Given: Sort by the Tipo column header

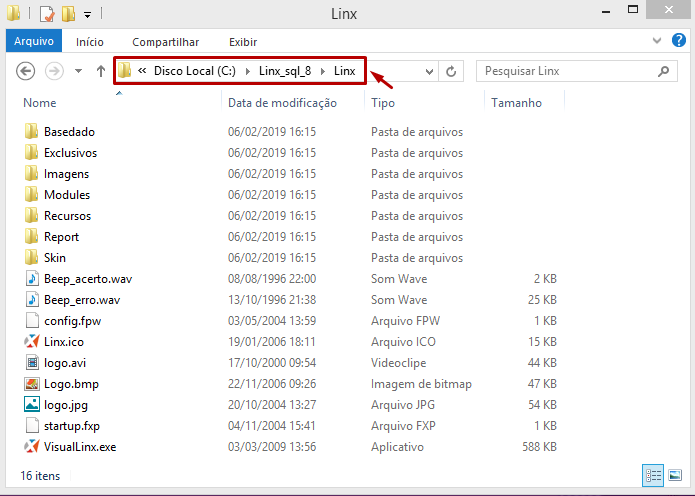Looking at the screenshot, I should point(383,103).
